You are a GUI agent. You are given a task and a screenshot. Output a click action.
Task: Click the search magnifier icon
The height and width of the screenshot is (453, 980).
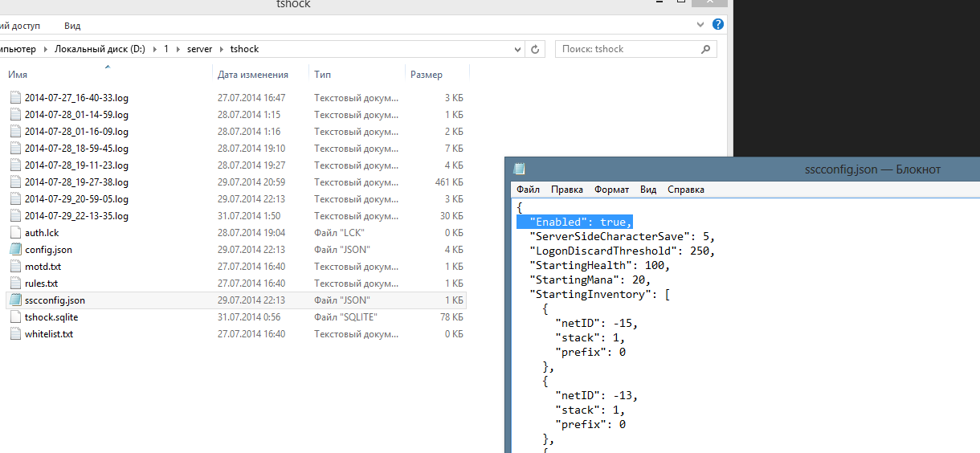[x=706, y=49]
